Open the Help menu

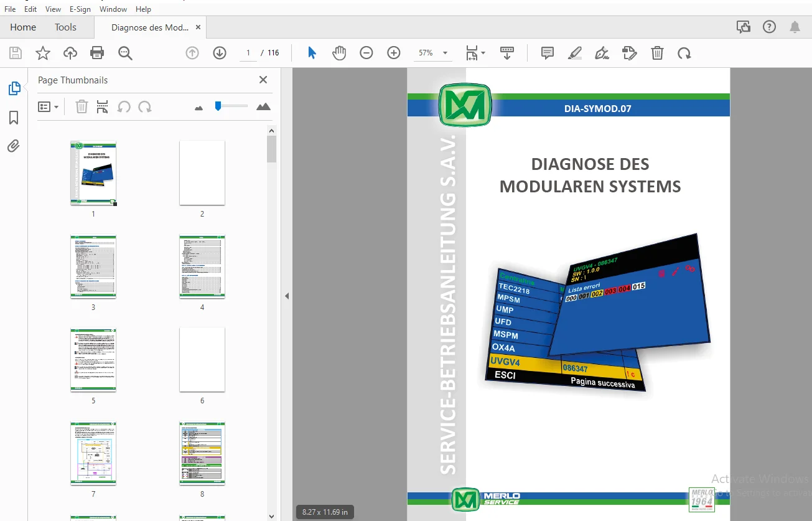(143, 9)
